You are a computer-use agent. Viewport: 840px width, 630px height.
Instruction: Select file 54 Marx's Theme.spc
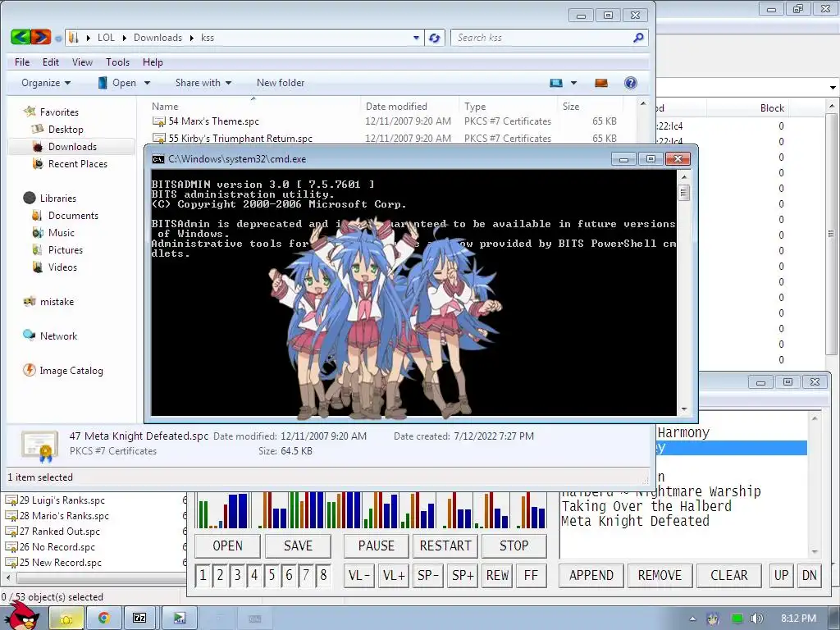(x=214, y=121)
